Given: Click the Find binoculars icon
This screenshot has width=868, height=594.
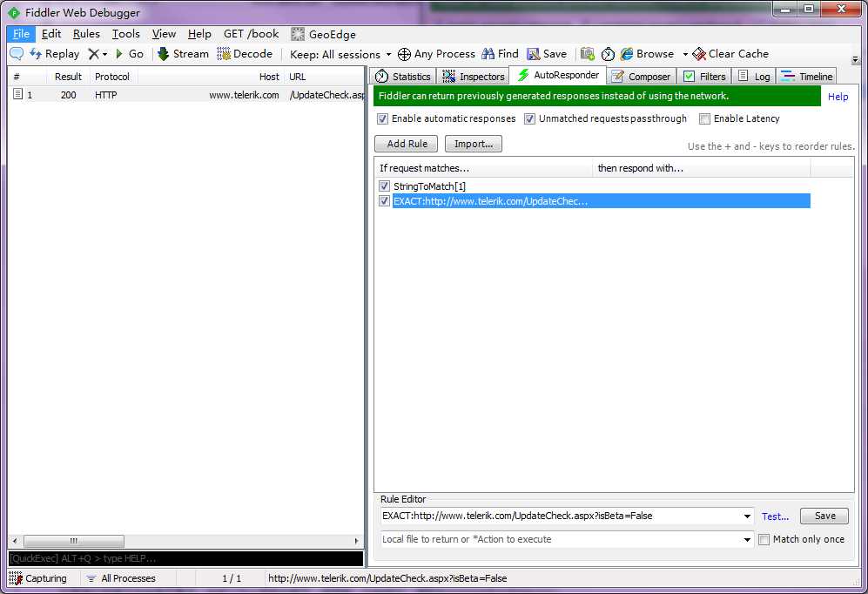Looking at the screenshot, I should 488,54.
